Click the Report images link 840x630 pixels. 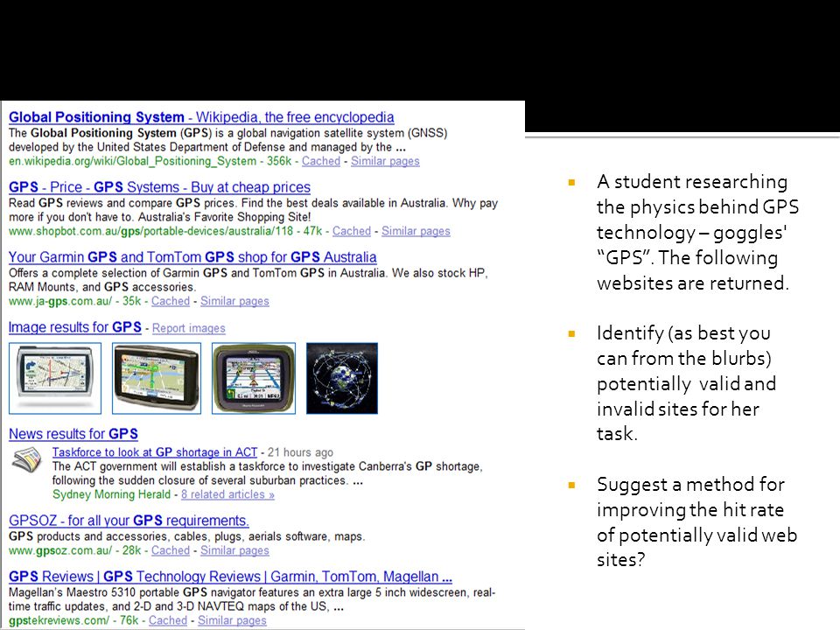click(x=189, y=328)
